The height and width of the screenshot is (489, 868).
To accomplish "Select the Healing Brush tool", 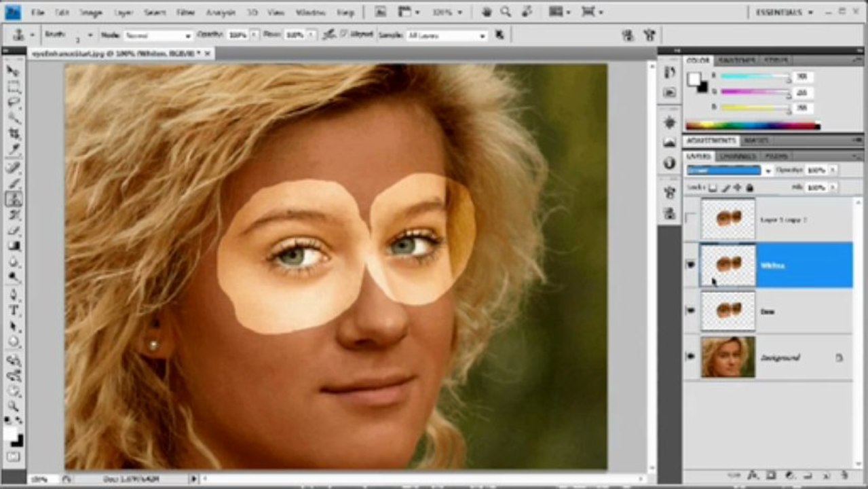I will tap(14, 167).
